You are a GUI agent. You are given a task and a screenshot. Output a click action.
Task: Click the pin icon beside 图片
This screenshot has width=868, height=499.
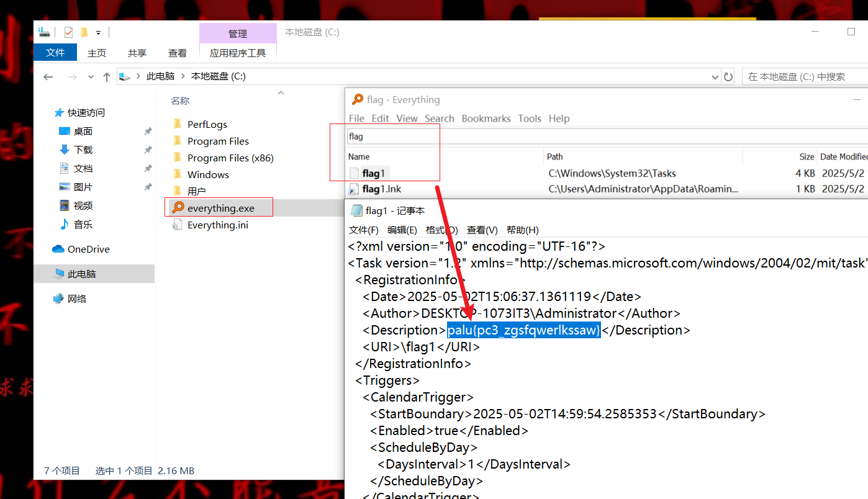(x=148, y=187)
